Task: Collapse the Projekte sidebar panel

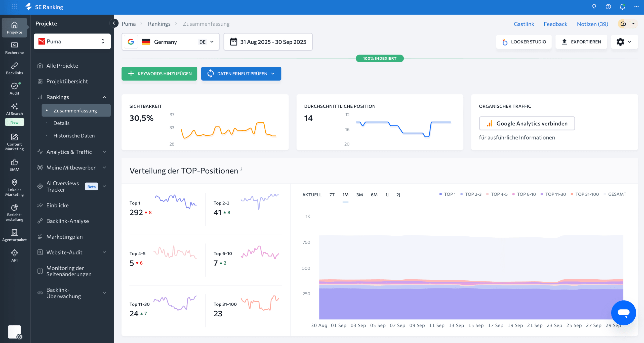Action: tap(114, 23)
